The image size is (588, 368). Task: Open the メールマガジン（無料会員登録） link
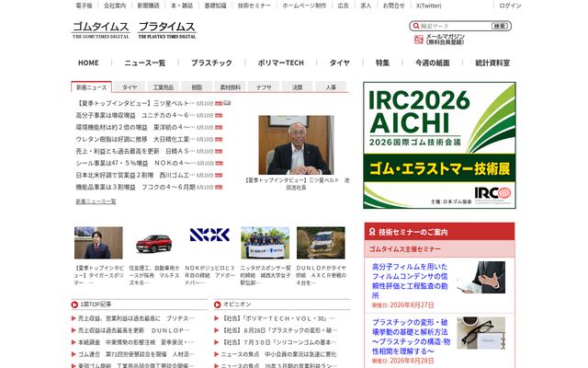(445, 39)
